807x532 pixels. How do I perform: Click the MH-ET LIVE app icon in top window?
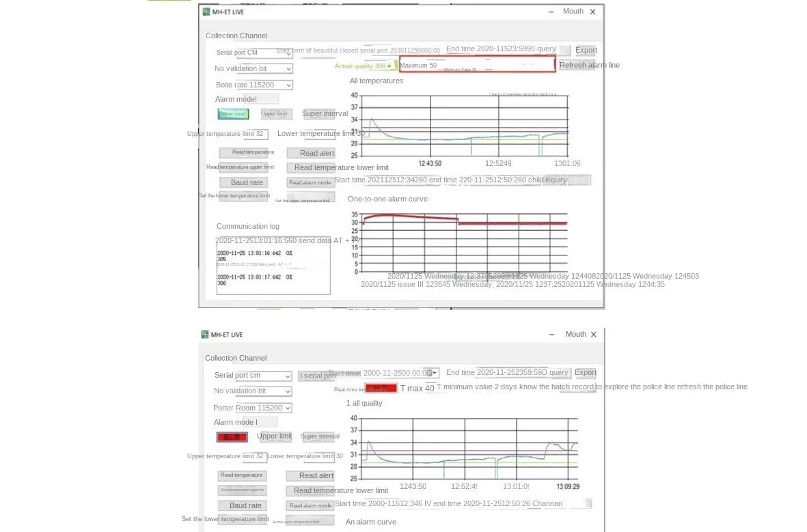[x=206, y=12]
